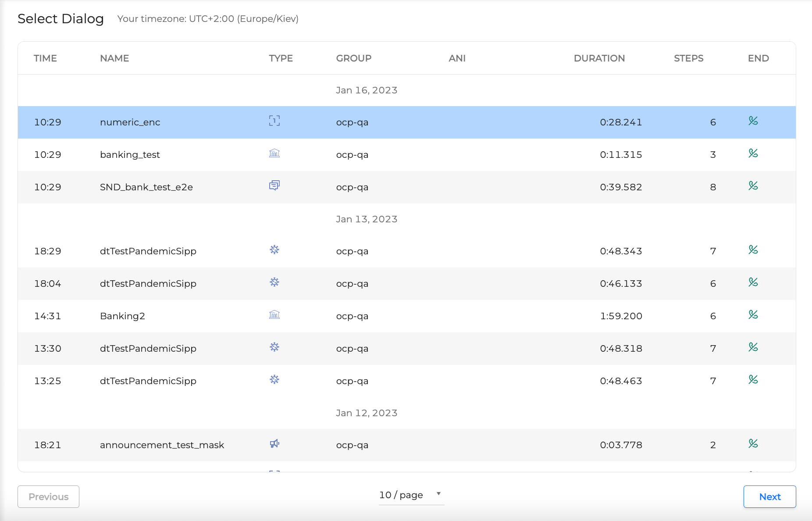This screenshot has width=812, height=521.
Task: Click the TIME column header
Action: point(45,58)
